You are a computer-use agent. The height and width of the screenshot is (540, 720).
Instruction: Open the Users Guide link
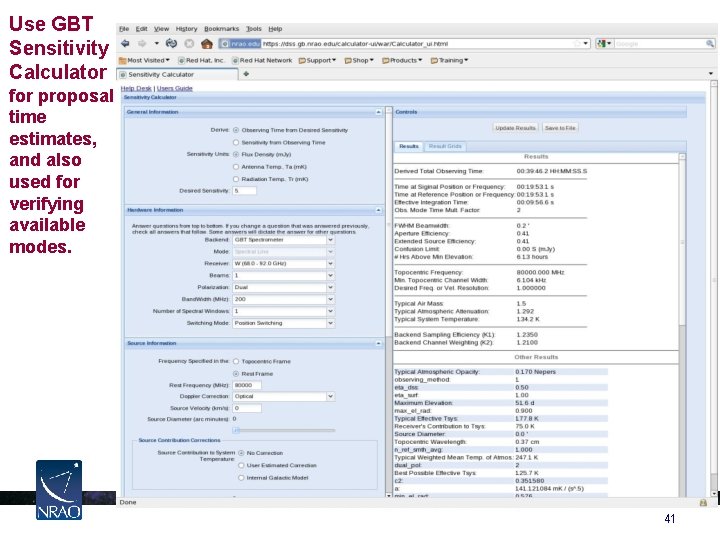pyautogui.click(x=174, y=88)
